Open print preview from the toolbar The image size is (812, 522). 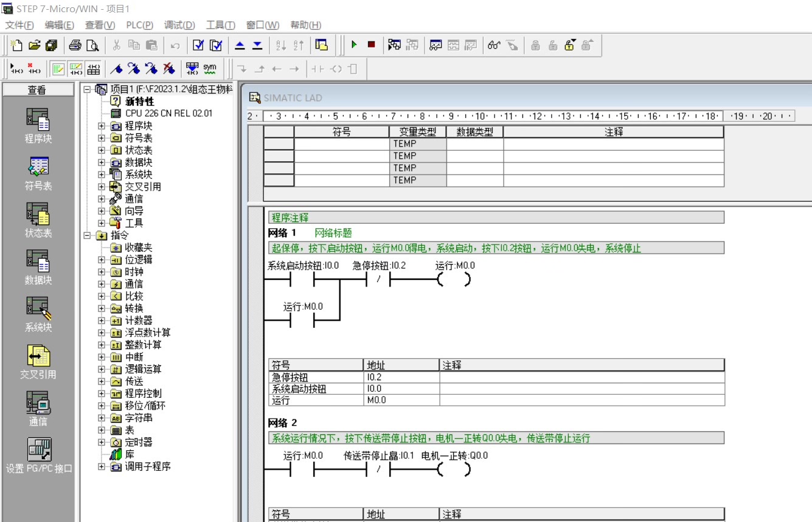point(92,45)
